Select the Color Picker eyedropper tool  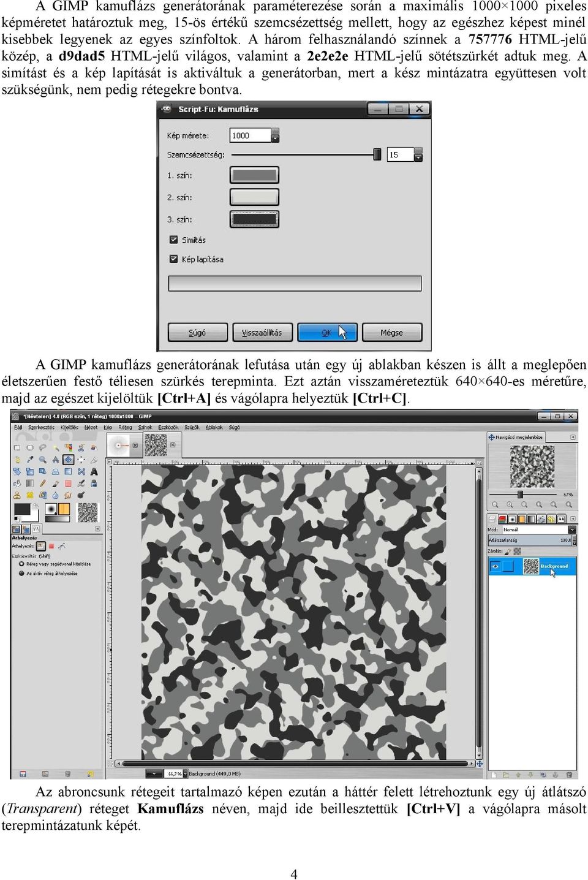click(30, 460)
